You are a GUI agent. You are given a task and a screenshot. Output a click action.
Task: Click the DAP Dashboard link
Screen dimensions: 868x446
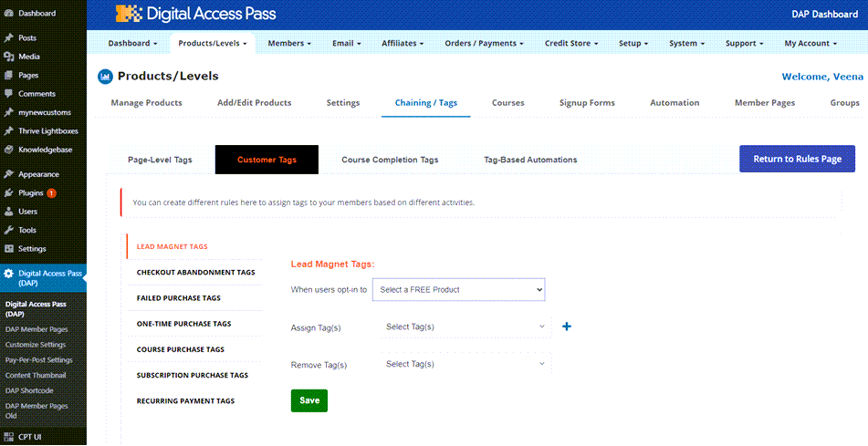(825, 15)
